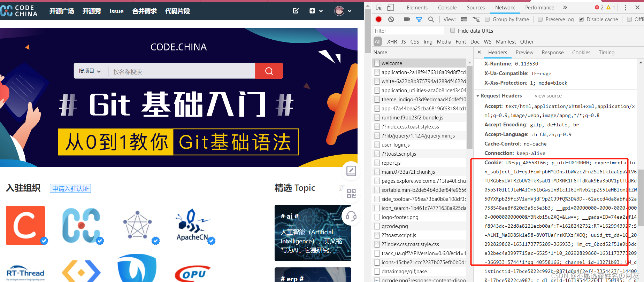Image resolution: width=644 pixels, height=282 pixels.
Task: Activate the DevTools inspect element icon
Action: point(379,8)
